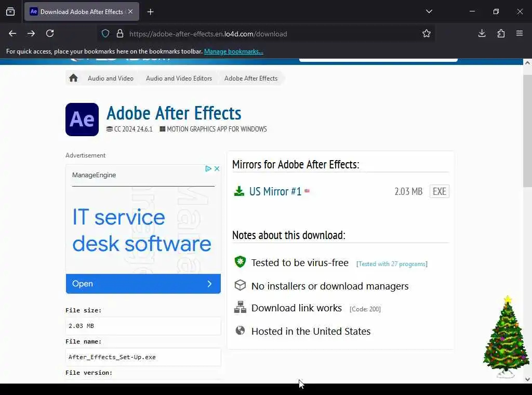Click the Adobe After Effects Ae logo
Viewport: 532px width, 395px height.
82,120
